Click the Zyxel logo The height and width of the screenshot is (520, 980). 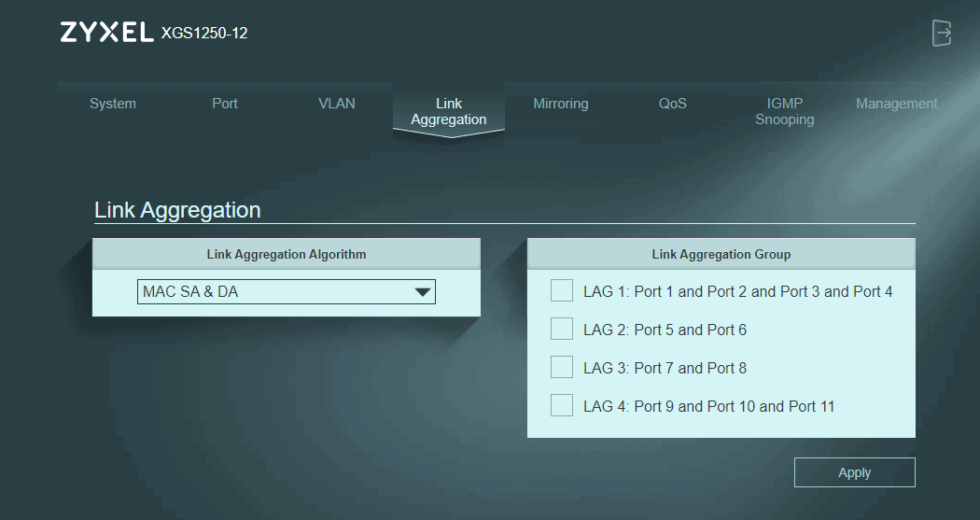click(x=106, y=33)
